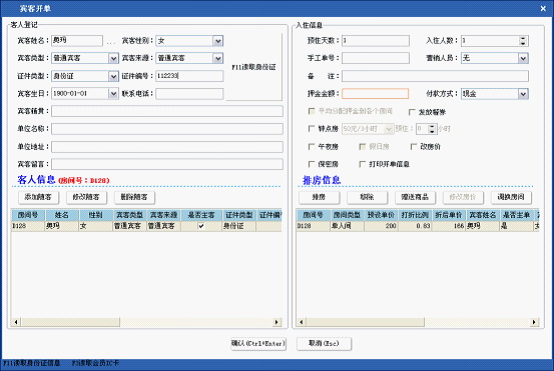Click the 预住天数 input field
554x371 pixels.
tap(376, 41)
